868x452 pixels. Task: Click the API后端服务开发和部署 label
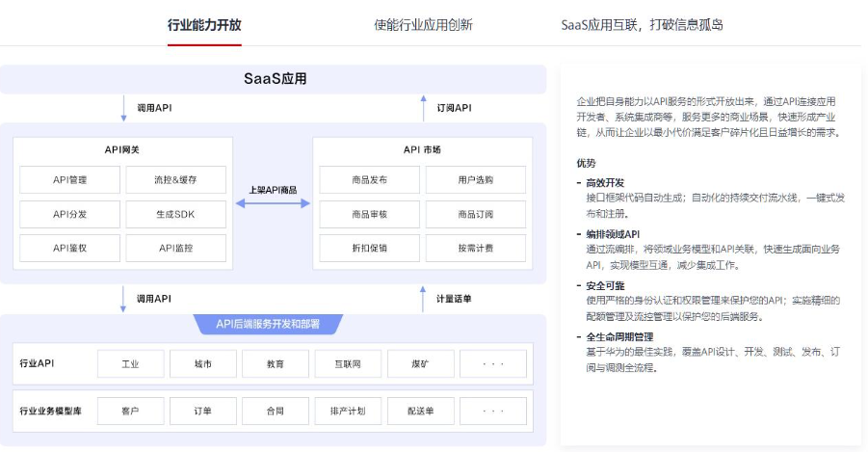pos(268,324)
